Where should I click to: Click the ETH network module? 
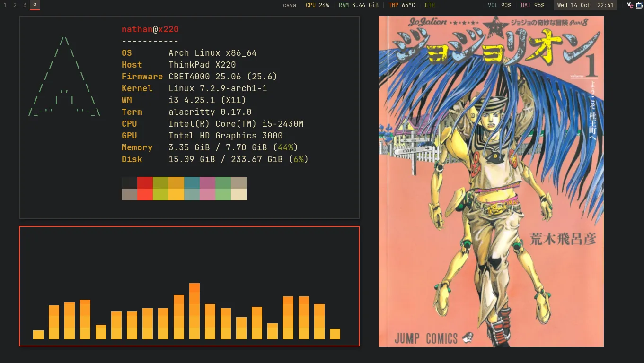430,5
